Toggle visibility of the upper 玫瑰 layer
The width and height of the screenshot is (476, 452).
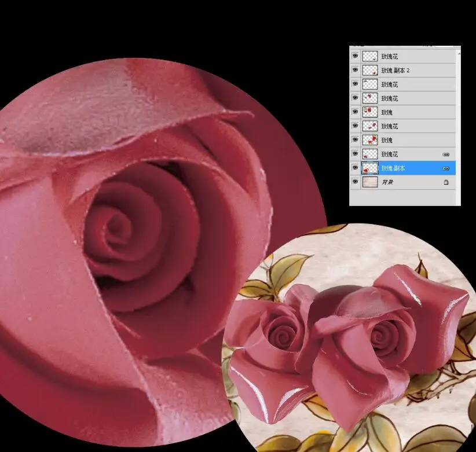(x=355, y=112)
